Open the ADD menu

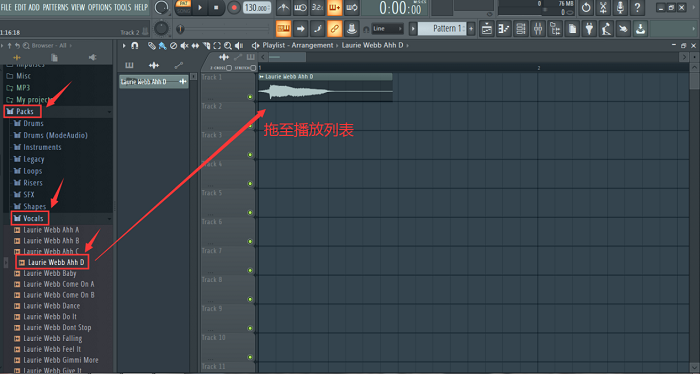[x=34, y=7]
